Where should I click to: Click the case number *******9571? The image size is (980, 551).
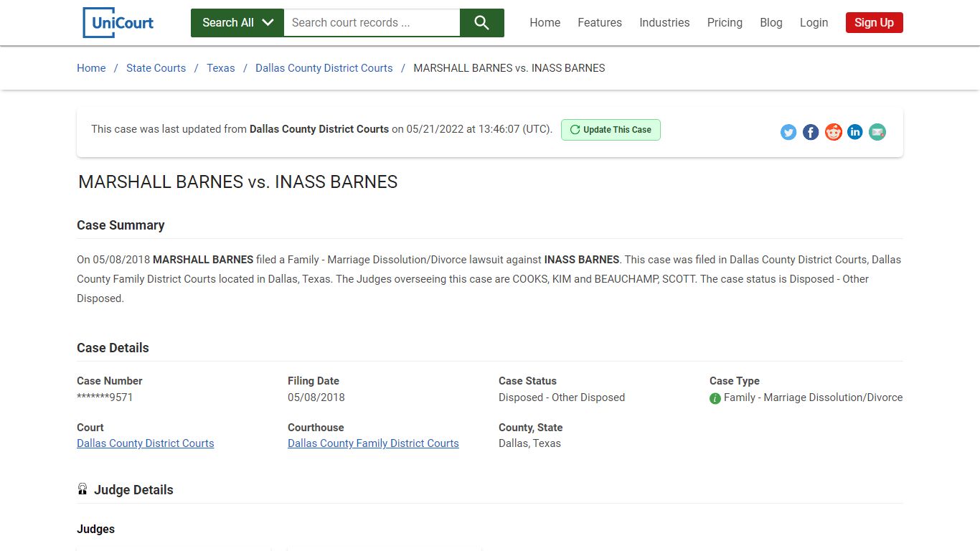[x=105, y=397]
